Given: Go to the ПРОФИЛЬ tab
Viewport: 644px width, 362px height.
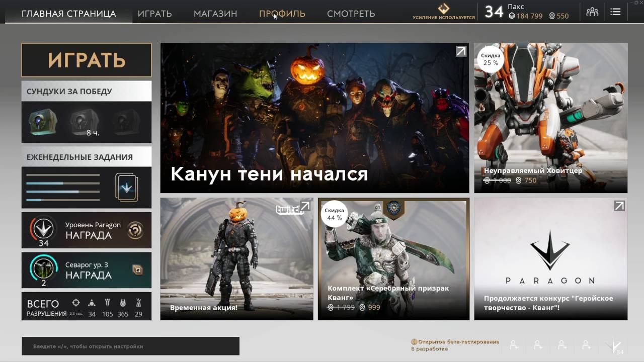Looking at the screenshot, I should tap(282, 14).
